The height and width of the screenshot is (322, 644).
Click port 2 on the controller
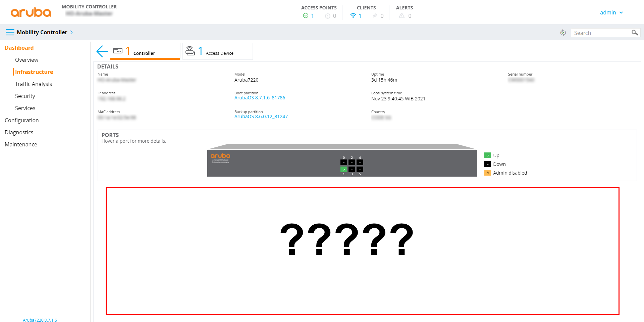click(352, 163)
